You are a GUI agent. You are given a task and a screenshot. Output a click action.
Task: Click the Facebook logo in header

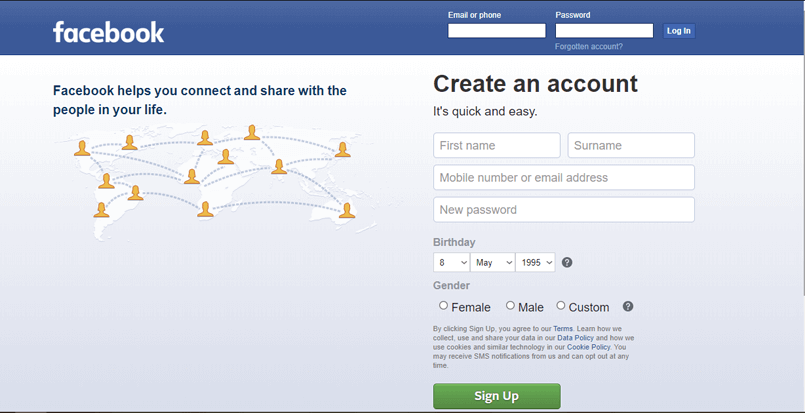[x=108, y=32]
